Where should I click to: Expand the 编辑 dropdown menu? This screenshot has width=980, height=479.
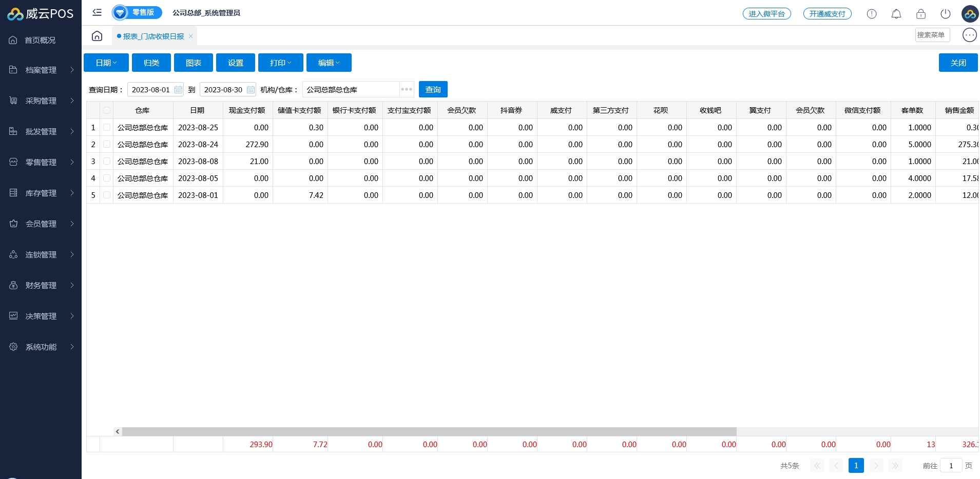[x=329, y=63]
